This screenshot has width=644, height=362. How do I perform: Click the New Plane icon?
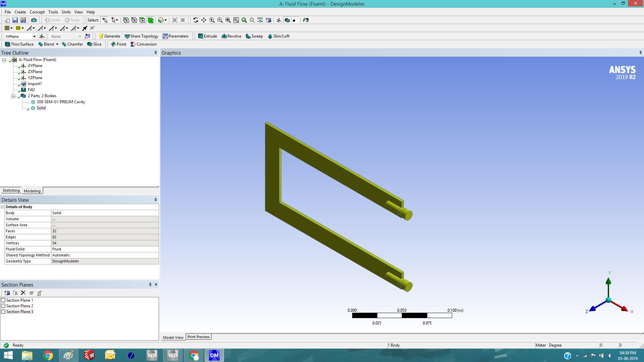(42, 36)
